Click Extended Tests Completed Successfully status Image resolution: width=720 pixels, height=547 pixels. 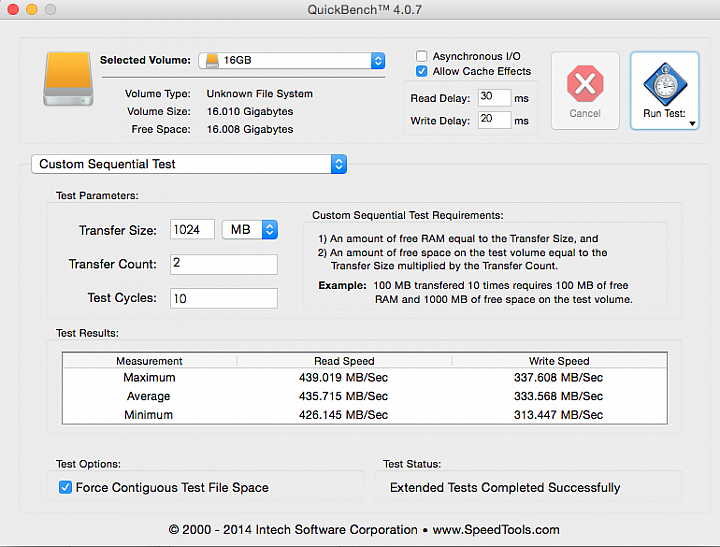click(505, 487)
